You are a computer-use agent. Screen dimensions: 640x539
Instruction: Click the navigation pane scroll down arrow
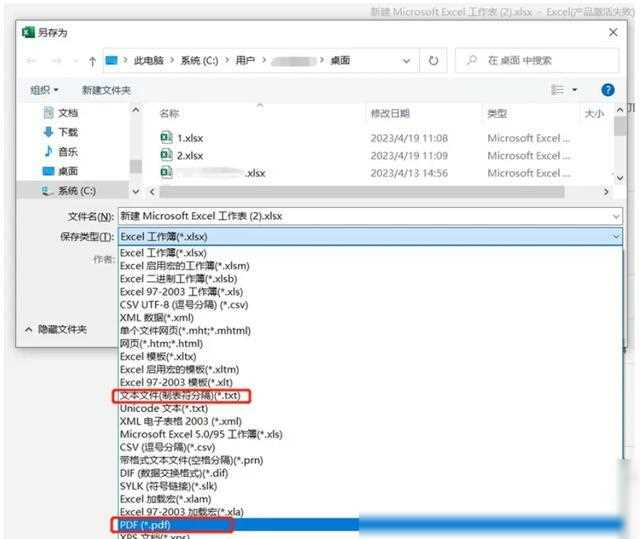point(136,191)
